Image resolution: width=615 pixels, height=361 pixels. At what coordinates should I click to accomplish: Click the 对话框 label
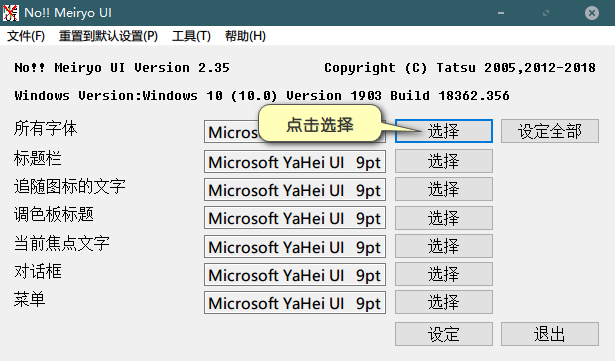pyautogui.click(x=38, y=271)
